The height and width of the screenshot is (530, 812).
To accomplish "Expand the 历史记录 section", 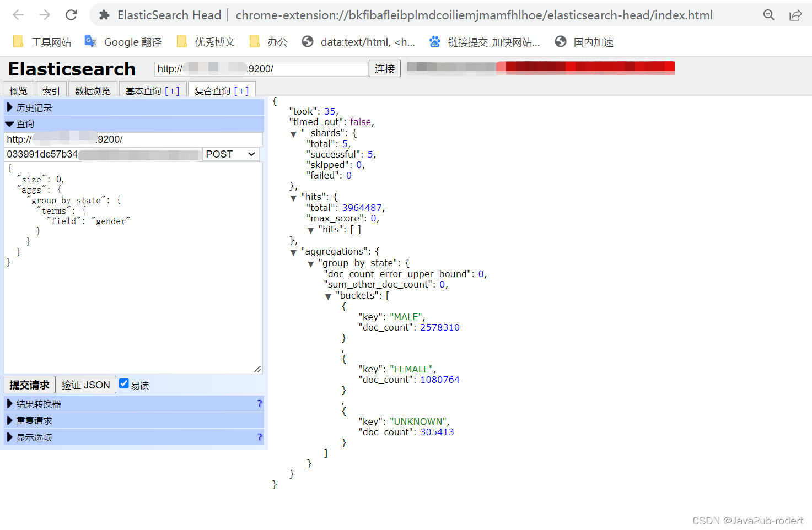I will coord(134,107).
